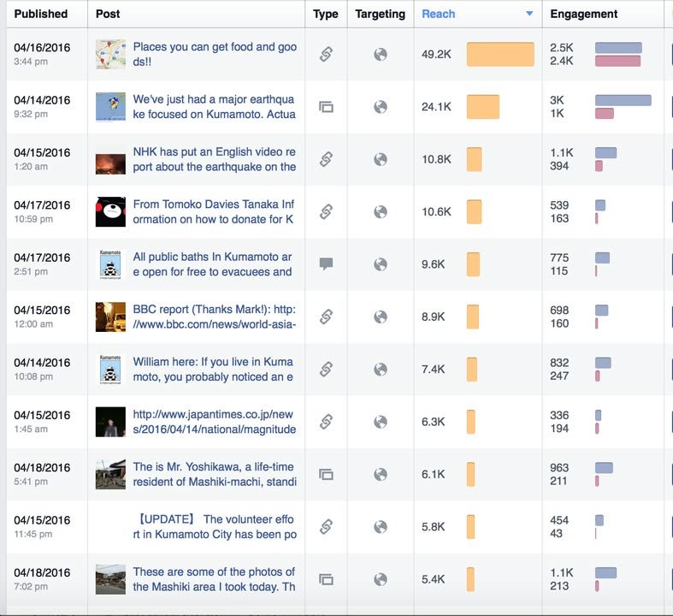This screenshot has width=673, height=616.
Task: Click globe targeting icon for Mashiki area photos post
Action: 381,579
